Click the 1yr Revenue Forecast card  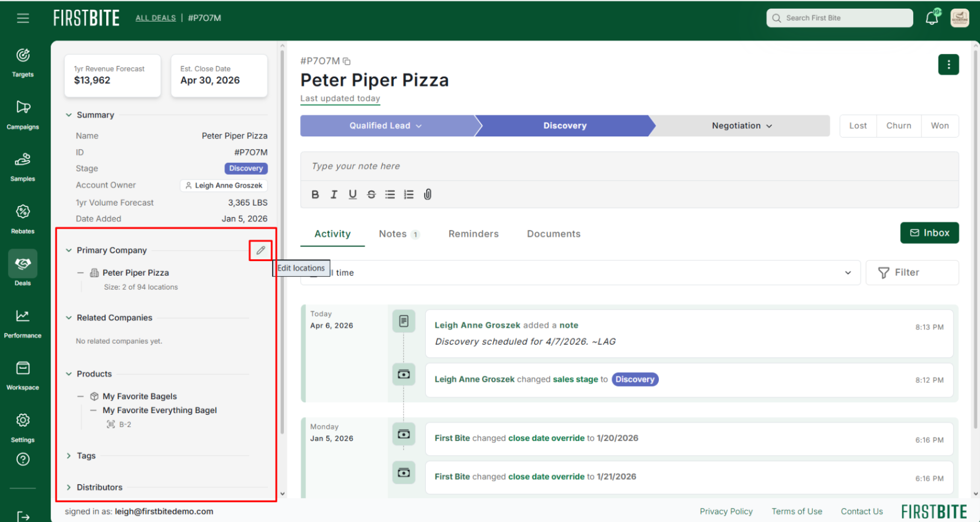[113, 75]
